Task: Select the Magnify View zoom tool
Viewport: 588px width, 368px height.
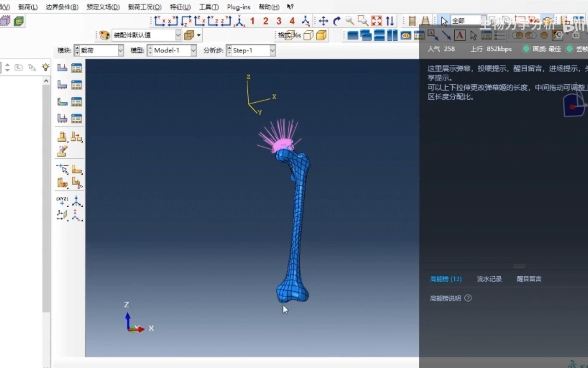Action: tap(350, 21)
